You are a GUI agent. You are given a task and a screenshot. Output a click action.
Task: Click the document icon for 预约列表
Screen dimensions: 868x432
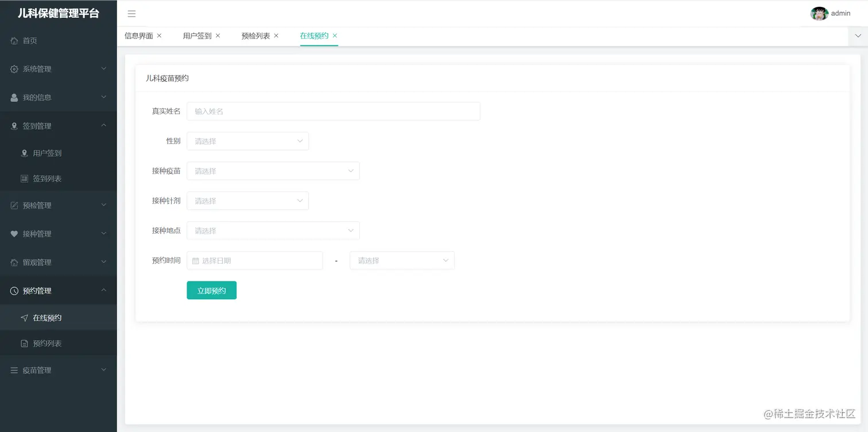point(24,344)
